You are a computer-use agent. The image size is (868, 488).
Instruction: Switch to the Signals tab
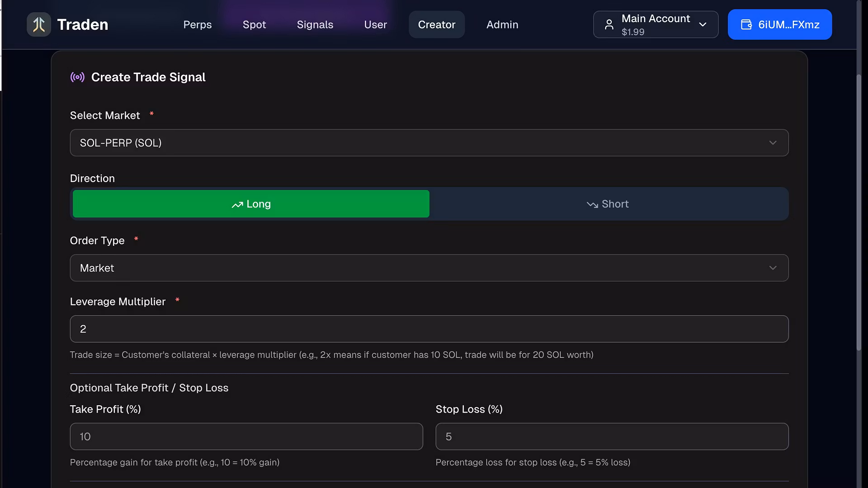[315, 24]
